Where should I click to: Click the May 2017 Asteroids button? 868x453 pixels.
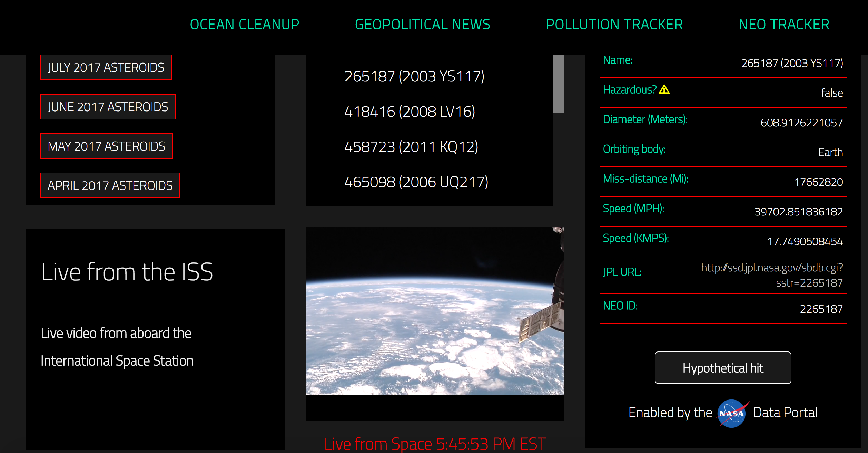(x=106, y=146)
